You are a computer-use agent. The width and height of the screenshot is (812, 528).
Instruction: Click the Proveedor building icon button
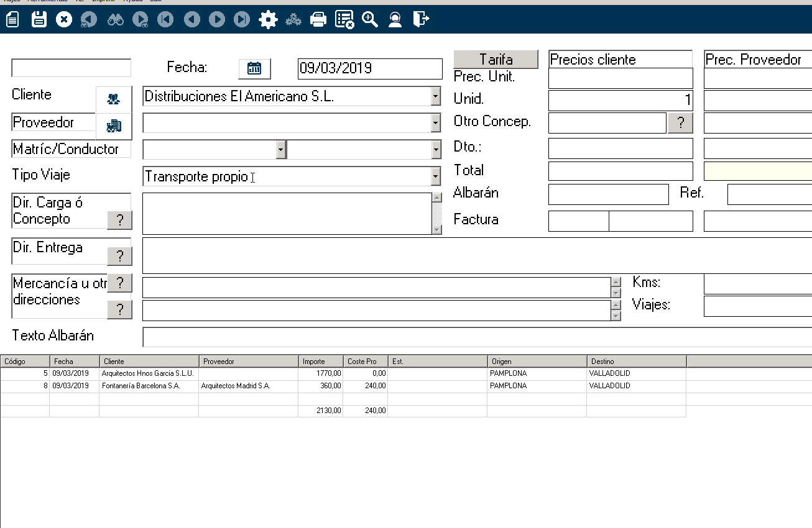[113, 125]
